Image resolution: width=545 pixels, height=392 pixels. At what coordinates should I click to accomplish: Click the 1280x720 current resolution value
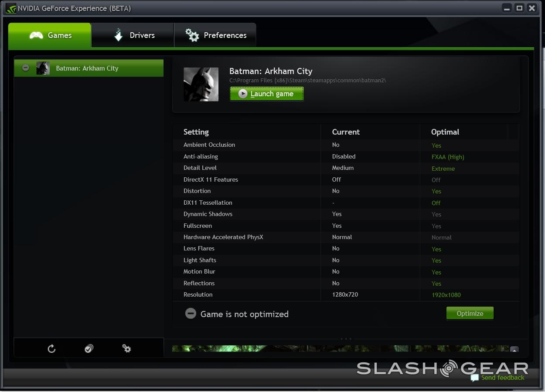[345, 294]
